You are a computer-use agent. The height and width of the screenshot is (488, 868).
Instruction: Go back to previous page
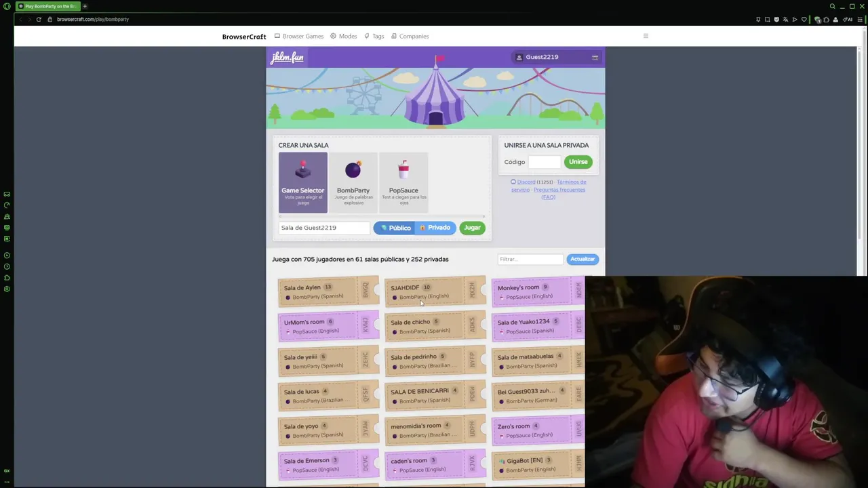pyautogui.click(x=21, y=19)
